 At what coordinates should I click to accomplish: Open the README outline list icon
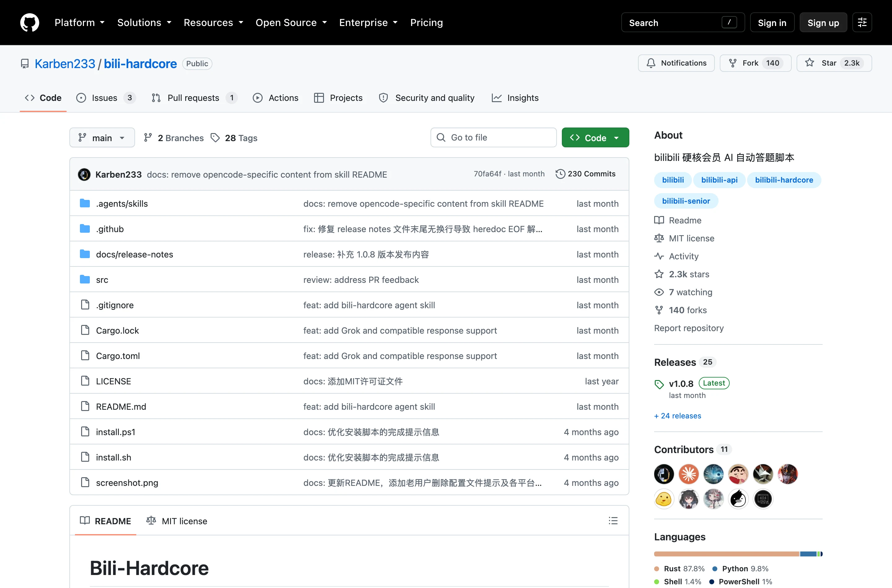[613, 521]
